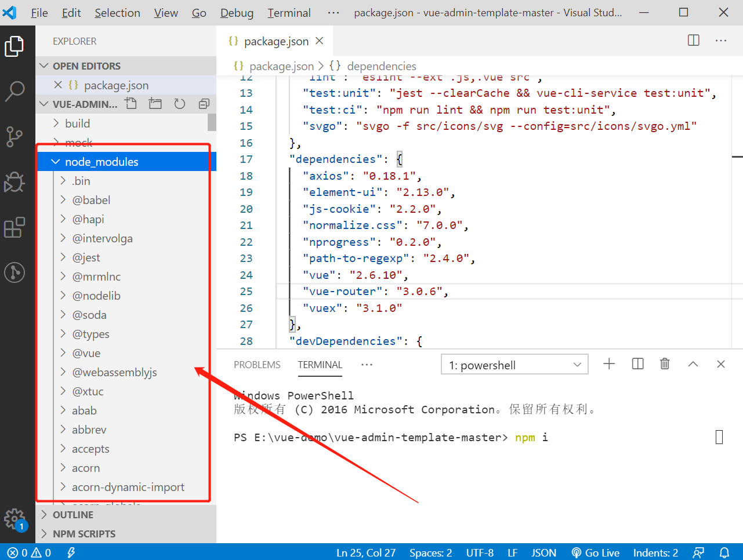
Task: Open the Go menu
Action: (x=199, y=13)
